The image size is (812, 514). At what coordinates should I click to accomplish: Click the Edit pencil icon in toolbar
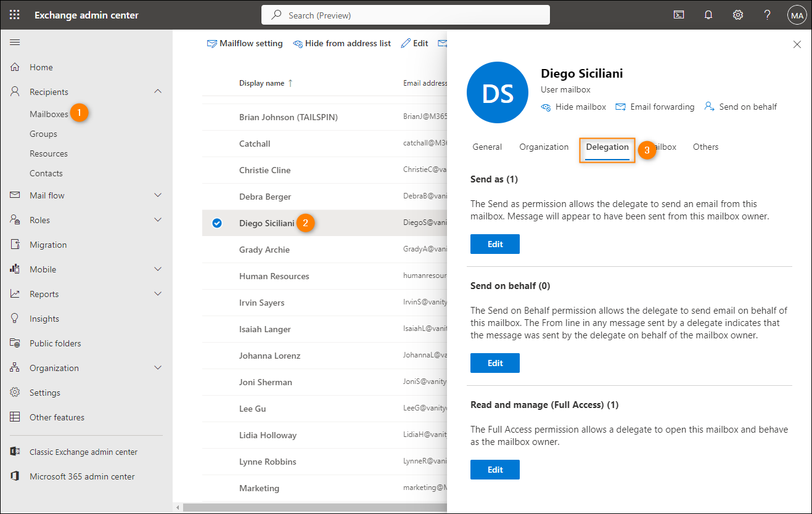click(406, 43)
